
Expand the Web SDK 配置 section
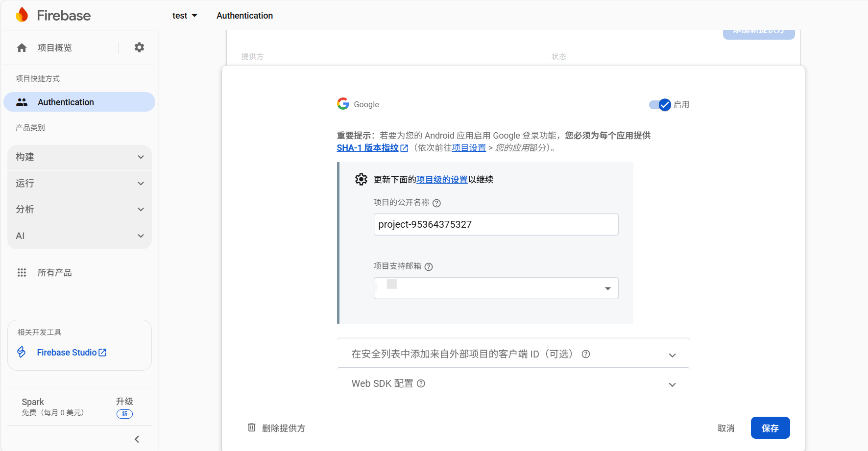point(672,384)
